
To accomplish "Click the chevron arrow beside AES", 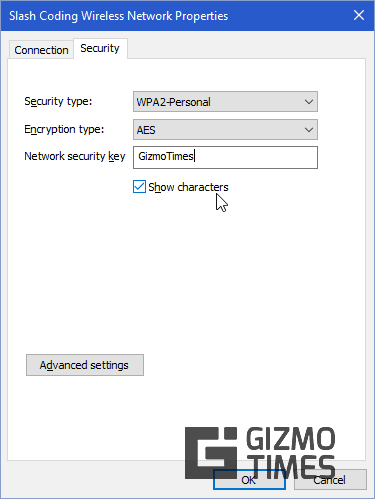I will tap(309, 130).
